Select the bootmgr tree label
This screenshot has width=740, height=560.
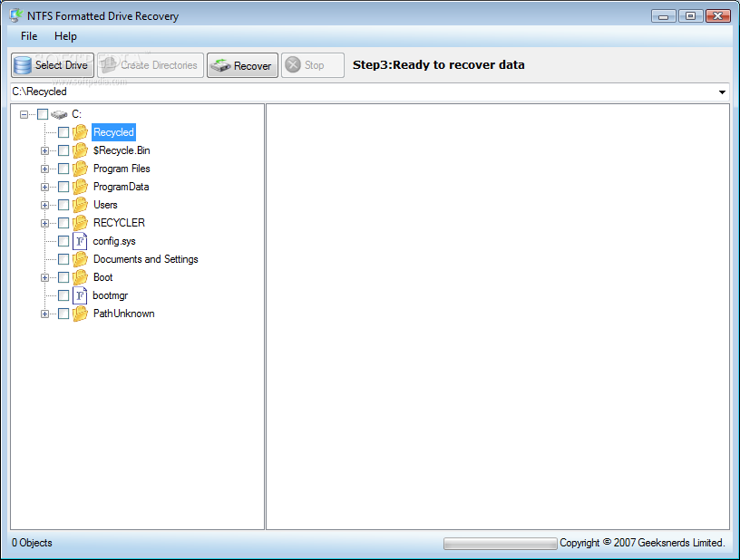click(111, 295)
